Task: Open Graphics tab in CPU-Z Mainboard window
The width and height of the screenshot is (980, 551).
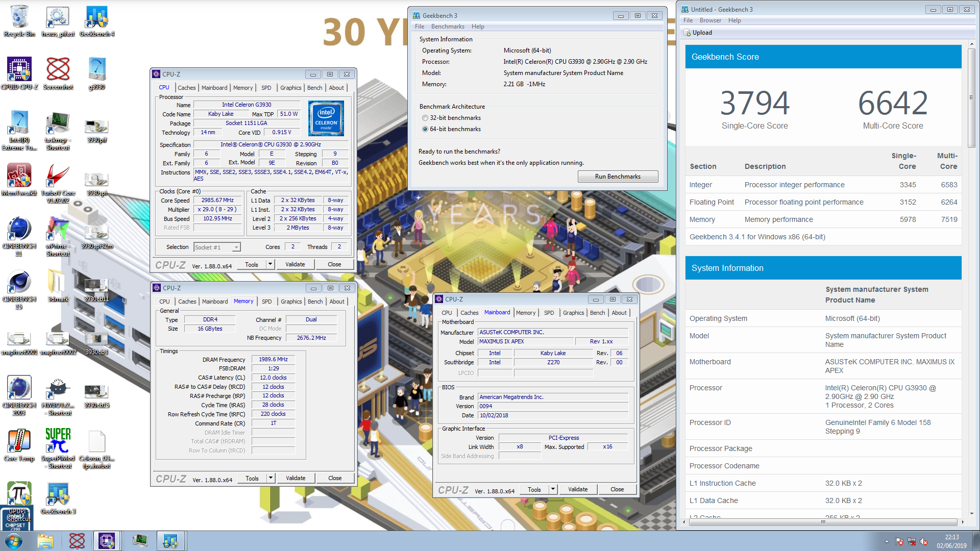Action: tap(574, 313)
